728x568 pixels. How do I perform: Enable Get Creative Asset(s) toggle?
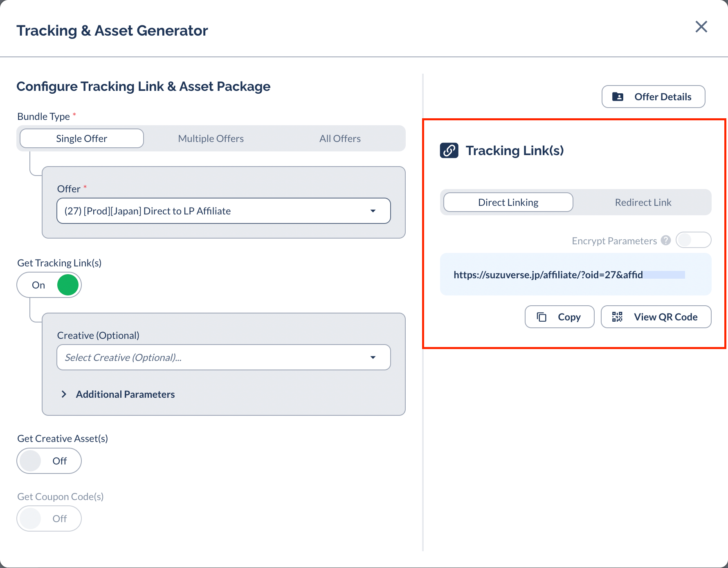(49, 461)
